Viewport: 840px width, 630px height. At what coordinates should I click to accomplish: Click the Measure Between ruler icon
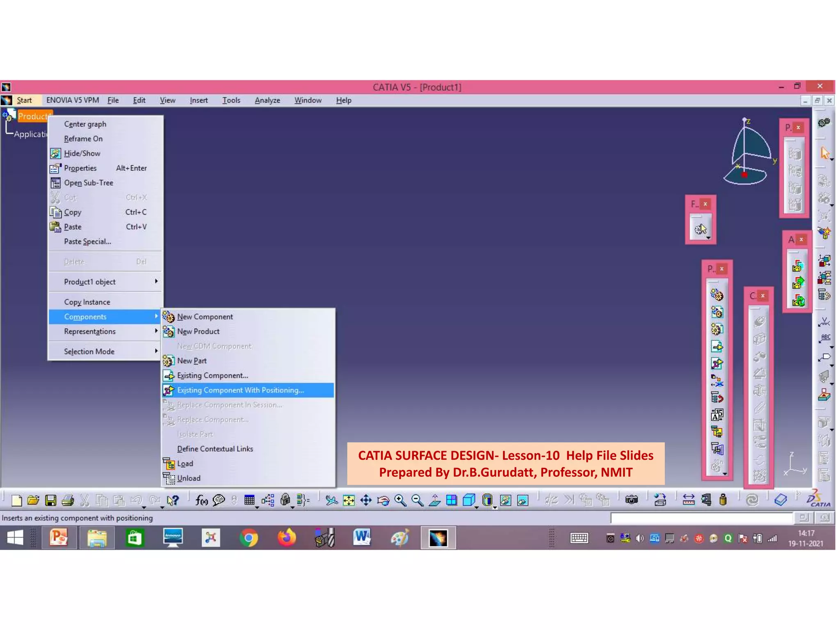[x=689, y=500]
